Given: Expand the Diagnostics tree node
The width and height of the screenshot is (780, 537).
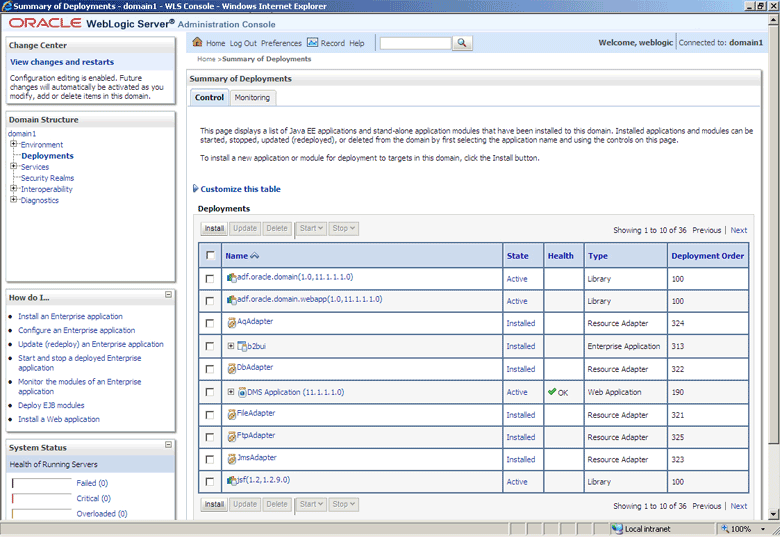Looking at the screenshot, I should click(14, 199).
